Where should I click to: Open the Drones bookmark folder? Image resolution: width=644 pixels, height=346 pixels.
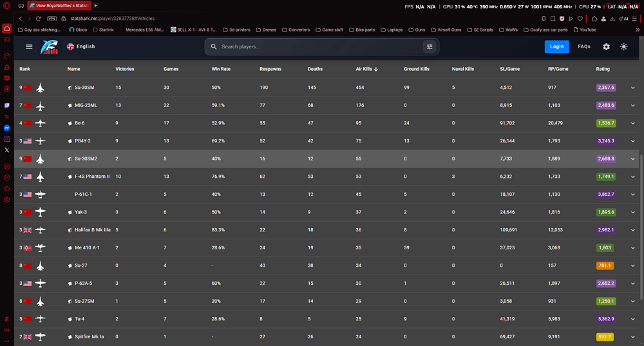pos(266,30)
